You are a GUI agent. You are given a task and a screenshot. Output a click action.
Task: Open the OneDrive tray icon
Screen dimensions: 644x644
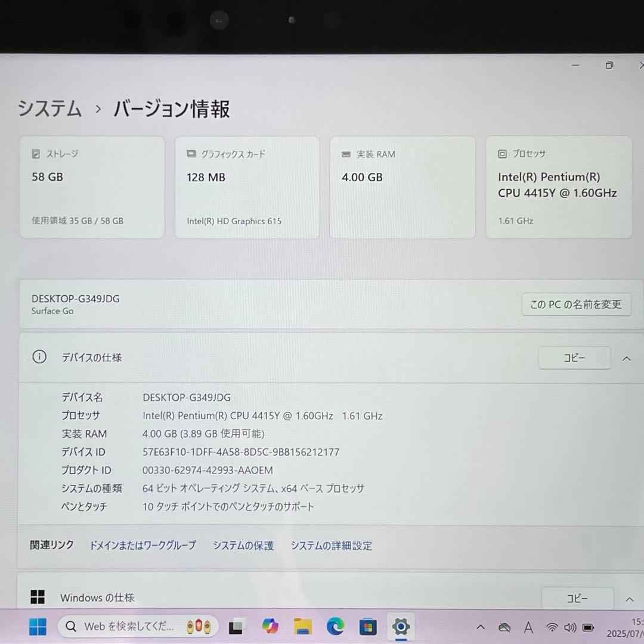(x=504, y=627)
